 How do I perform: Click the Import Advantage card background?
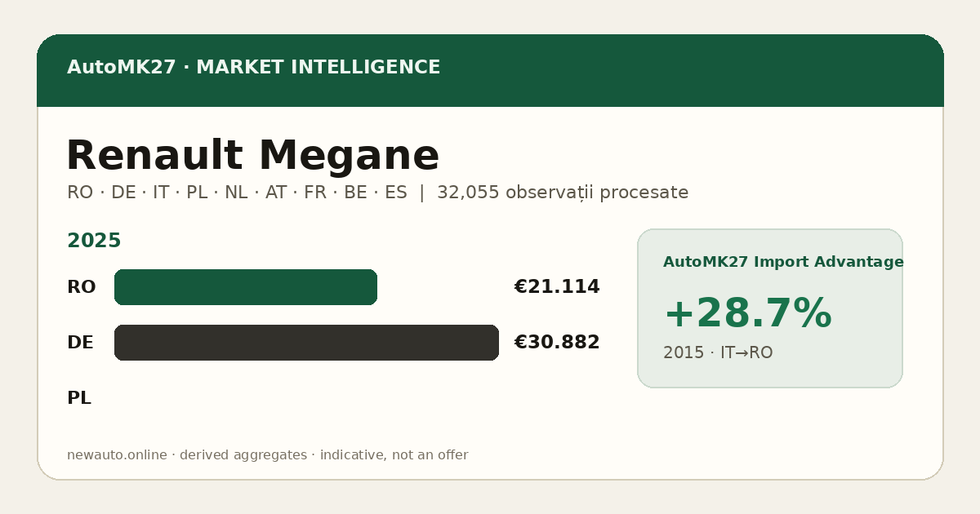pos(770,308)
